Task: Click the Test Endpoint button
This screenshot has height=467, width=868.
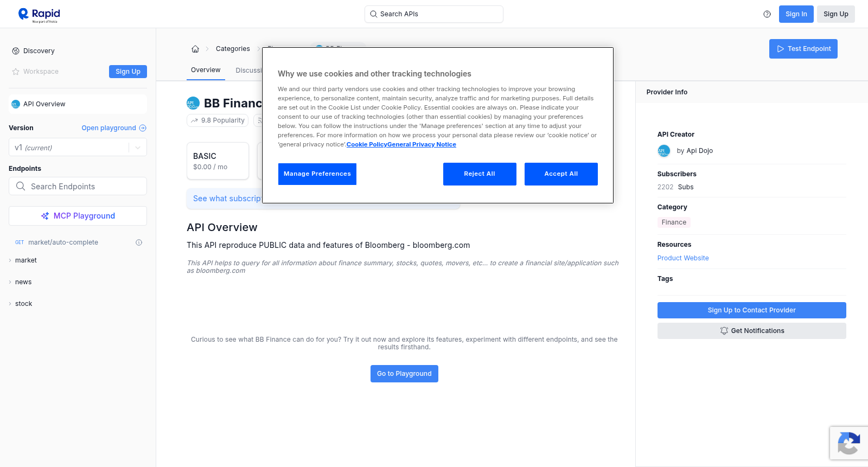Action: [x=803, y=49]
